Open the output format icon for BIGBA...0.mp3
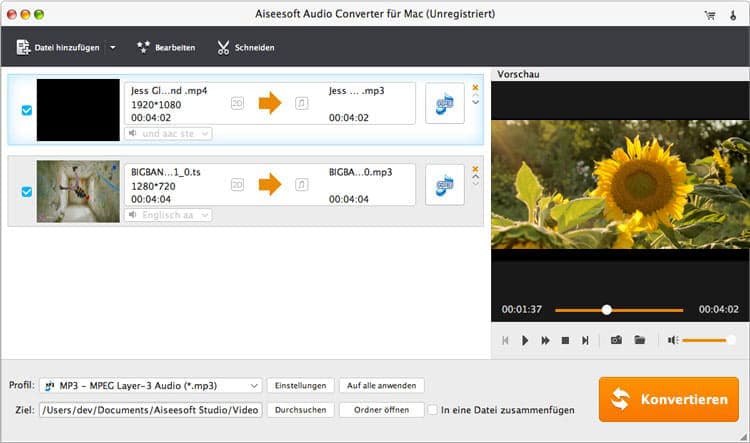Image resolution: width=750 pixels, height=443 pixels. point(445,185)
